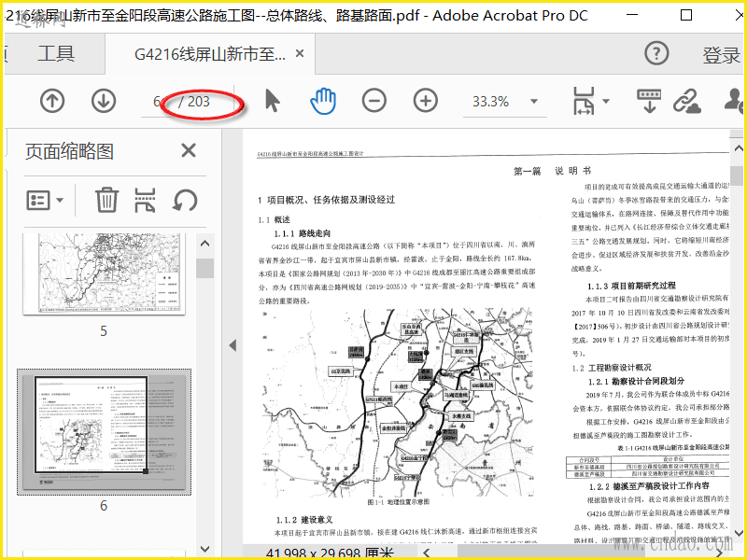This screenshot has width=747, height=560.
Task: Open the share link icon
Action: (687, 101)
